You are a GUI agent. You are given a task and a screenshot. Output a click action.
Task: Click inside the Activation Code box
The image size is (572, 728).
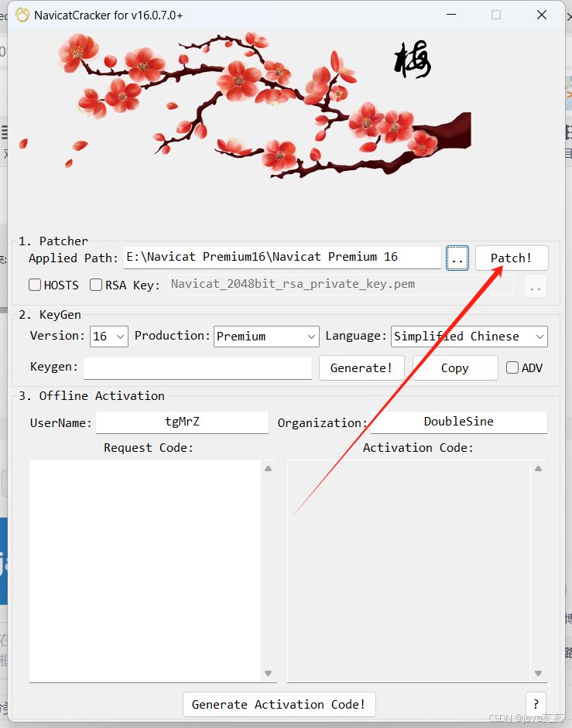click(409, 571)
